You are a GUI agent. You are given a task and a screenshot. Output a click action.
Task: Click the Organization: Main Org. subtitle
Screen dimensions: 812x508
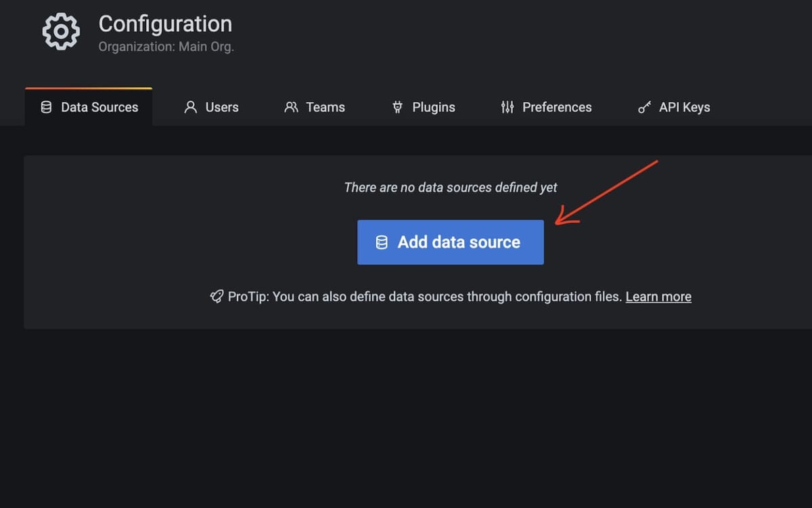click(166, 46)
